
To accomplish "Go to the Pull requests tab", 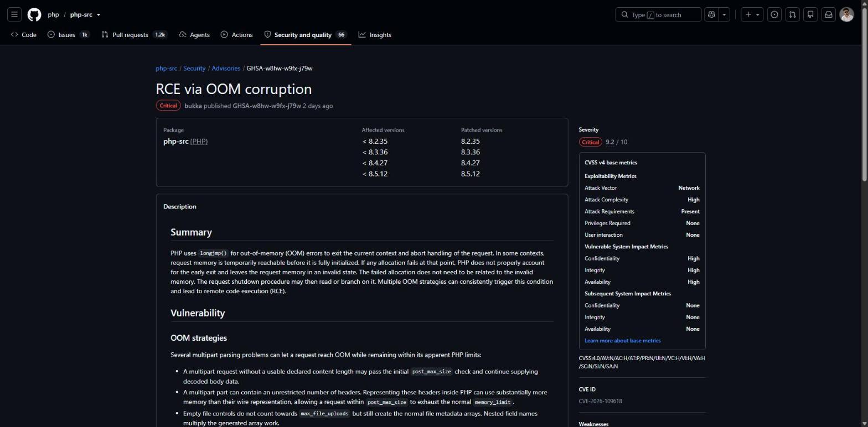I will [134, 35].
